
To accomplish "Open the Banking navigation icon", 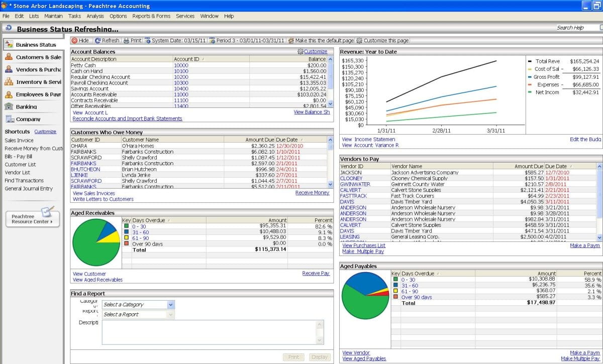I will point(9,106).
